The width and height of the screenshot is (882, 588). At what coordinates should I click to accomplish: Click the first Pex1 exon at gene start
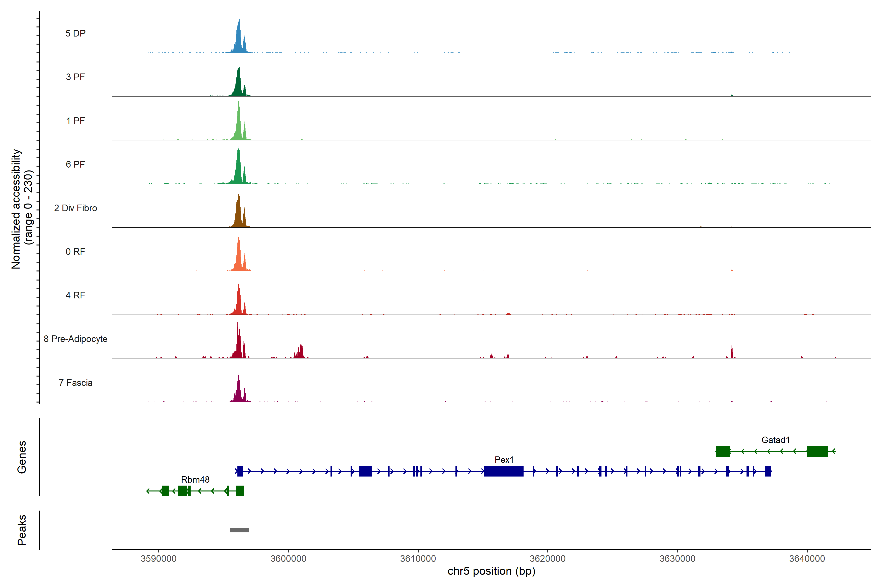click(x=240, y=471)
